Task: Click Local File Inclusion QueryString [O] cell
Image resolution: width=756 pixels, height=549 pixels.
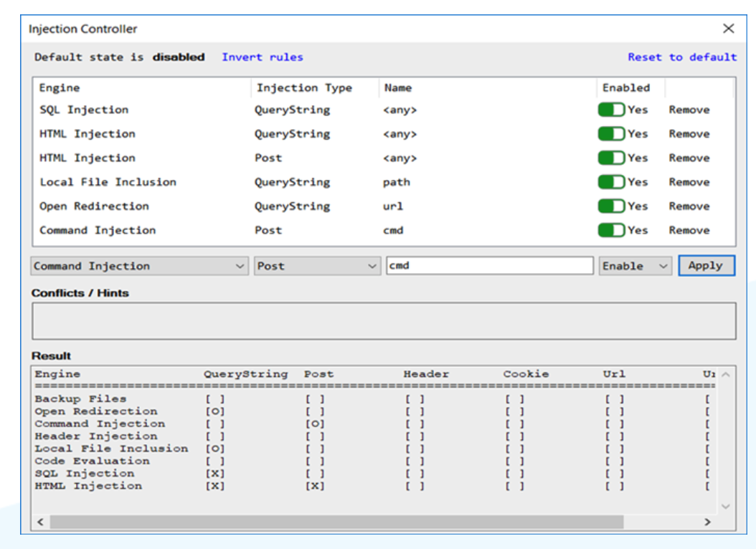Action: click(215, 449)
